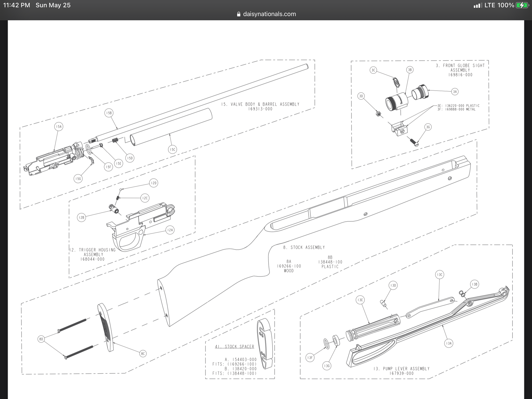This screenshot has height=399, width=532.
Task: Select the 8A 169266-100 WOOD text
Action: (289, 266)
